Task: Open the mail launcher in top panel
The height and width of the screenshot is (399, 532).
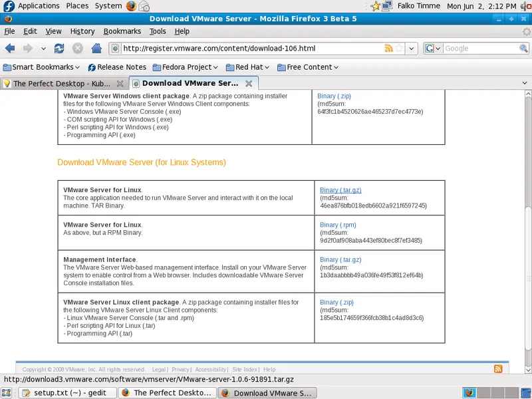Action: [144, 6]
